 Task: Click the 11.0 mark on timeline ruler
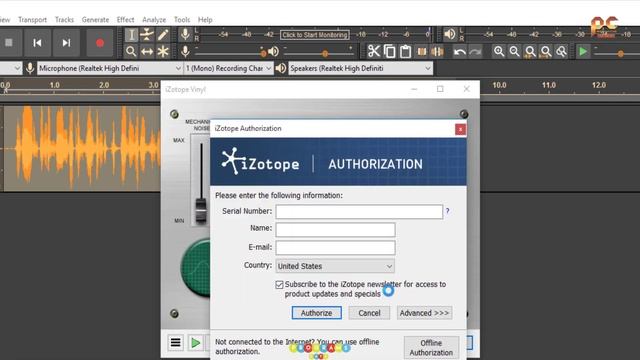(x=549, y=85)
